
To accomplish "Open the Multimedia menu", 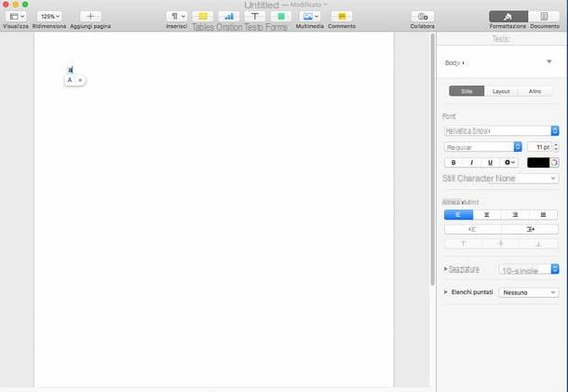I will [x=310, y=17].
